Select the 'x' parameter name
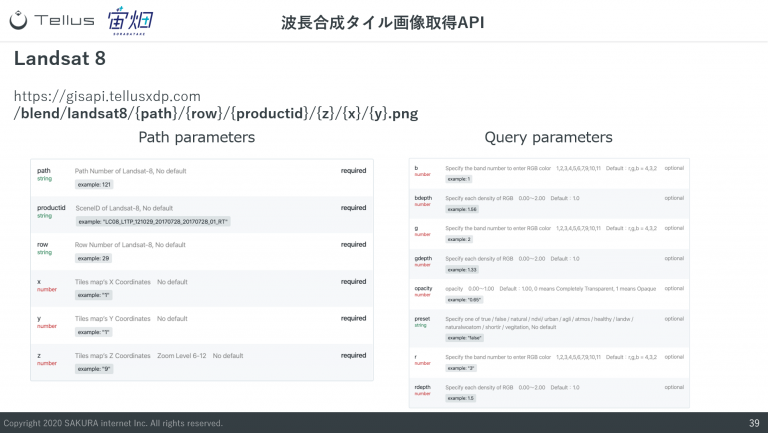 pos(39,282)
